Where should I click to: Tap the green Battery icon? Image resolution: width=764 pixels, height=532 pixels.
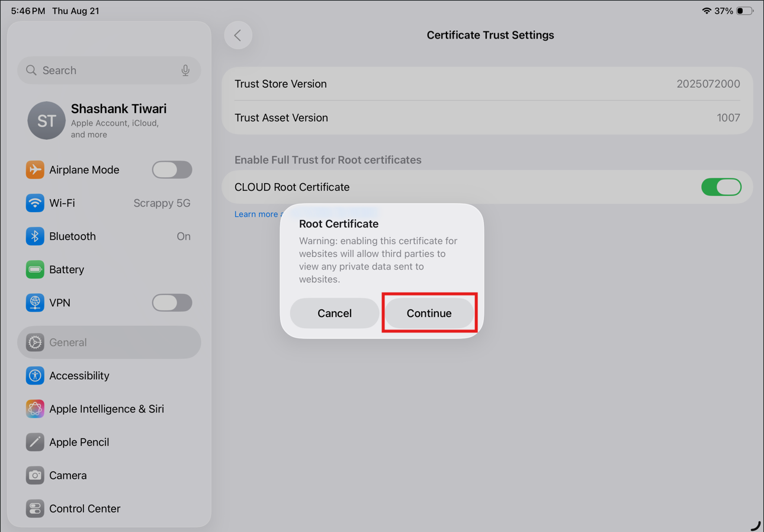[x=35, y=270]
